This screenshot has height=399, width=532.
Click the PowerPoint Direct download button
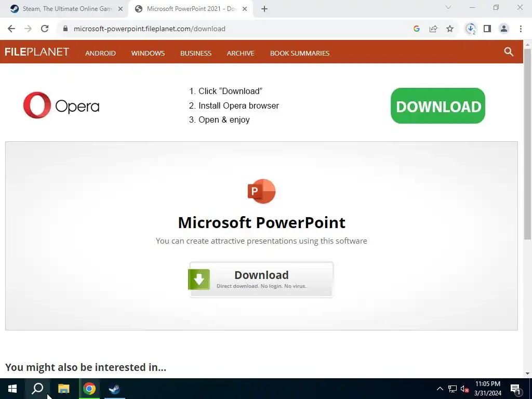(261, 279)
